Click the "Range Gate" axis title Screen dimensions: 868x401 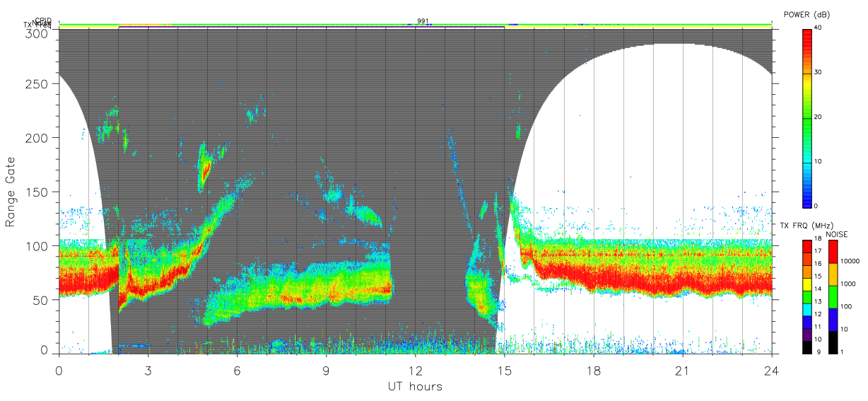pyautogui.click(x=11, y=192)
